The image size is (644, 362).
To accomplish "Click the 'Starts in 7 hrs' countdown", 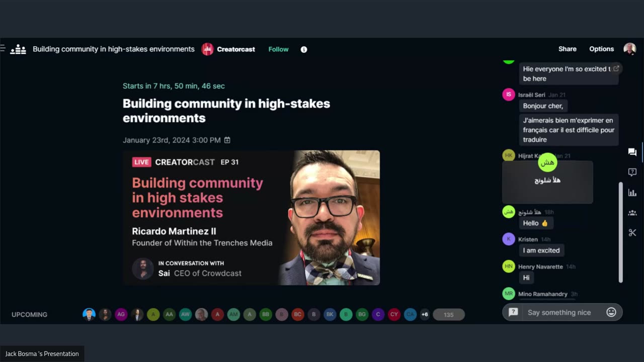I will coord(174,86).
